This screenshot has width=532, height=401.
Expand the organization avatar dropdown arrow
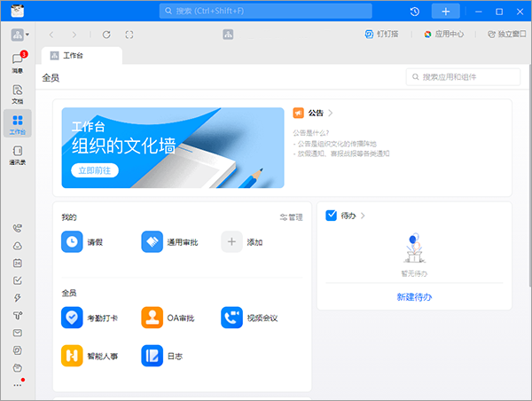point(27,35)
